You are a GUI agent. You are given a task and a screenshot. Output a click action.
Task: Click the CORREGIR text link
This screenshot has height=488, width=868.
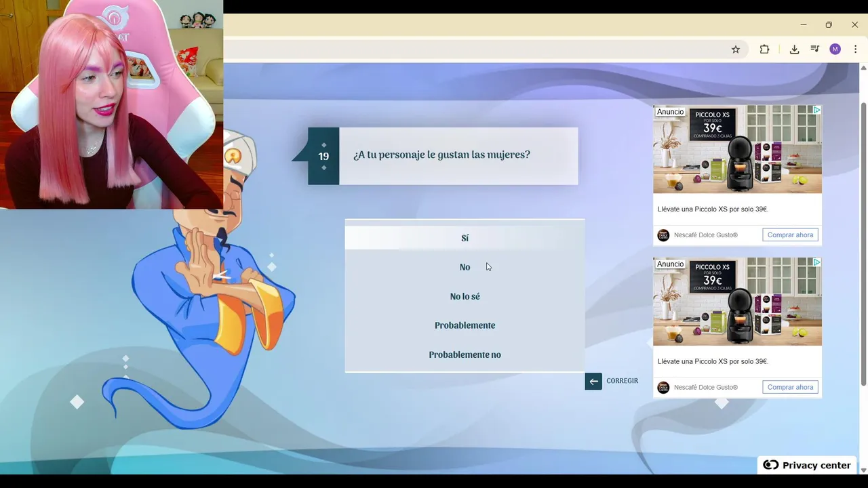(x=623, y=381)
